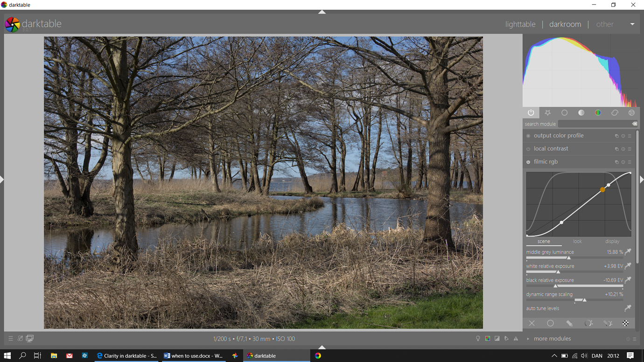644x362 pixels.
Task: Switch to the display tab
Action: coord(612,242)
